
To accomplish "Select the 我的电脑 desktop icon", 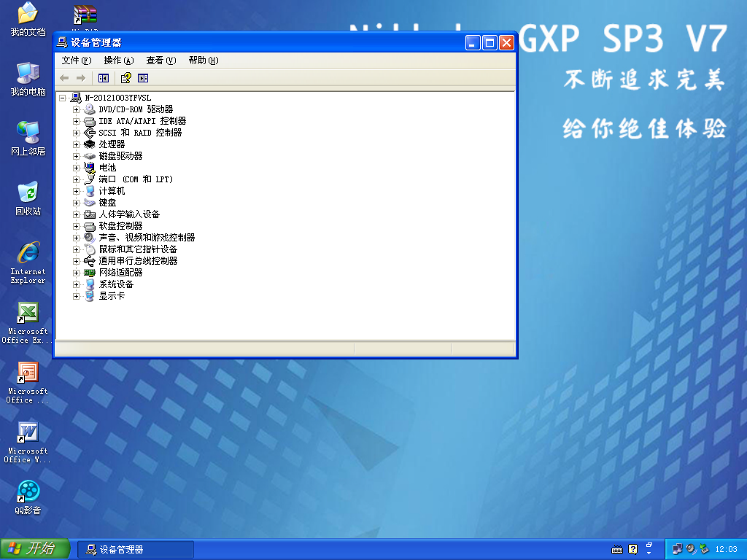I will tap(28, 79).
